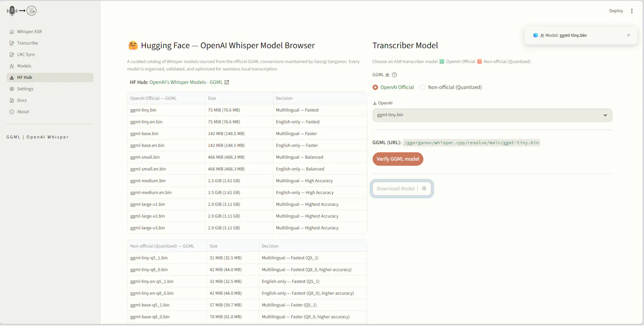
Task: Click the help icon next to GGML AI
Action: click(x=394, y=75)
